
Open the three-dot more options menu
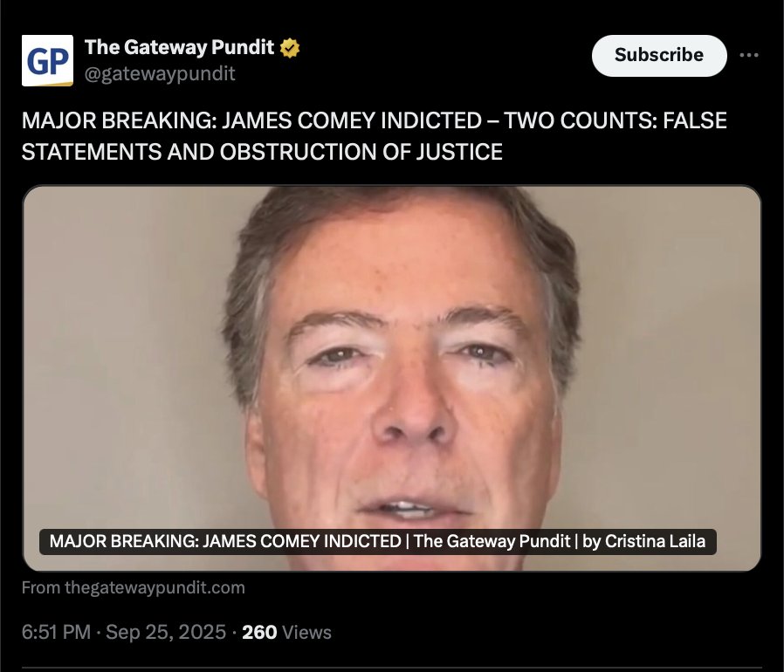(748, 55)
